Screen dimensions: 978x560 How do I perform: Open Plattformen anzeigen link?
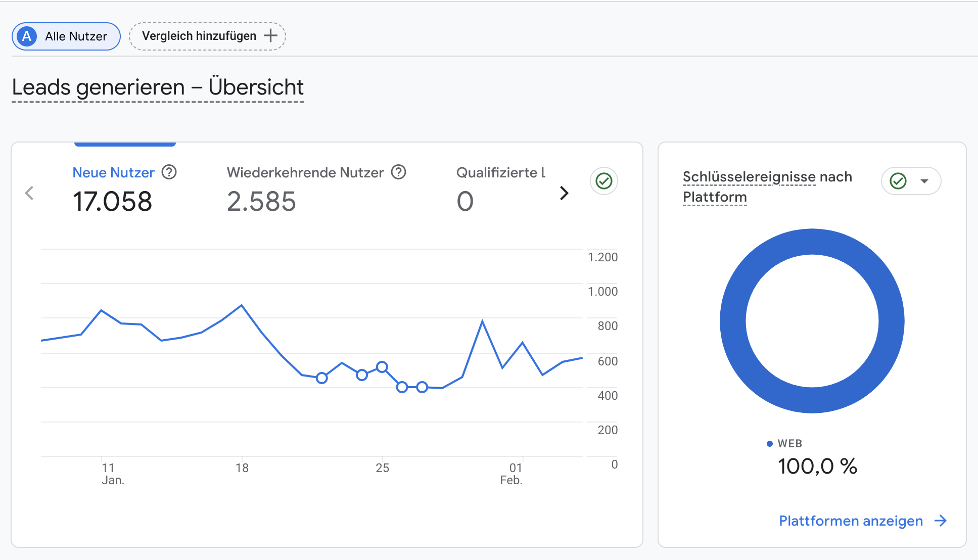851,521
